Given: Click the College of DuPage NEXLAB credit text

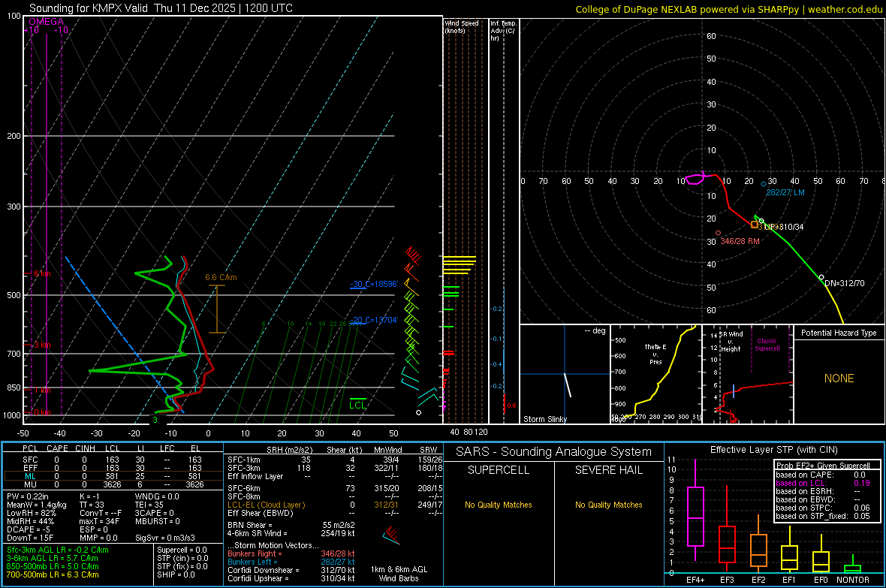Looking at the screenshot, I should coord(729,9).
